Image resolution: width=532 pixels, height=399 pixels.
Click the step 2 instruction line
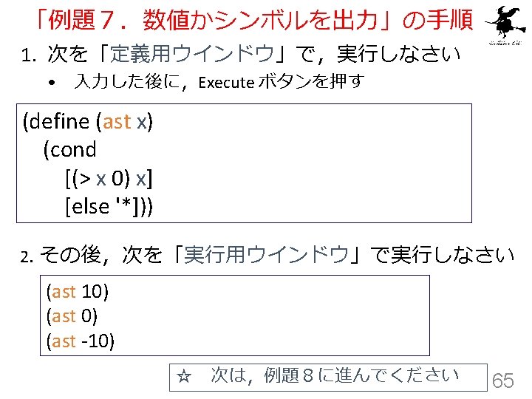pos(267,254)
